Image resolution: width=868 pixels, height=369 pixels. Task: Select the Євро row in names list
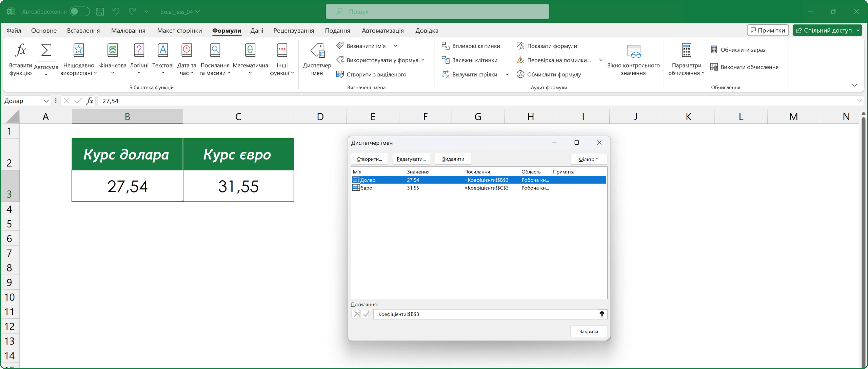pos(366,188)
